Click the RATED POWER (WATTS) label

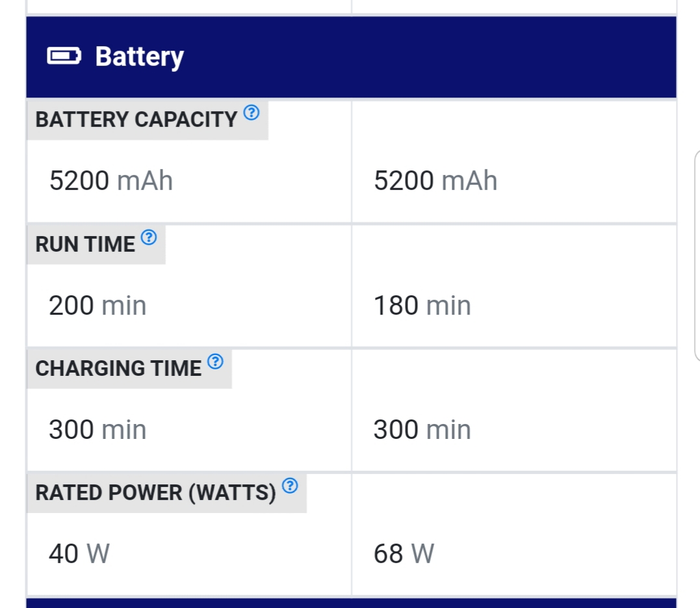click(155, 493)
